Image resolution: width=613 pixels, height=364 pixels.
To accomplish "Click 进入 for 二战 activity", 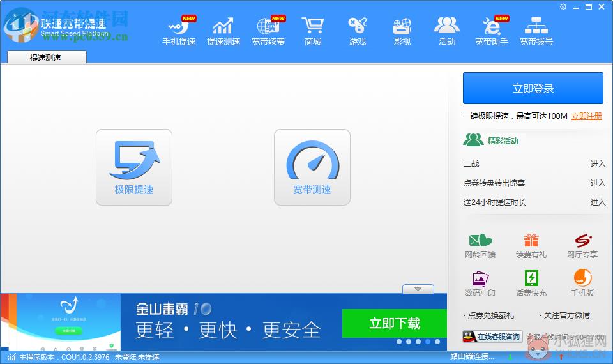I will (x=598, y=164).
